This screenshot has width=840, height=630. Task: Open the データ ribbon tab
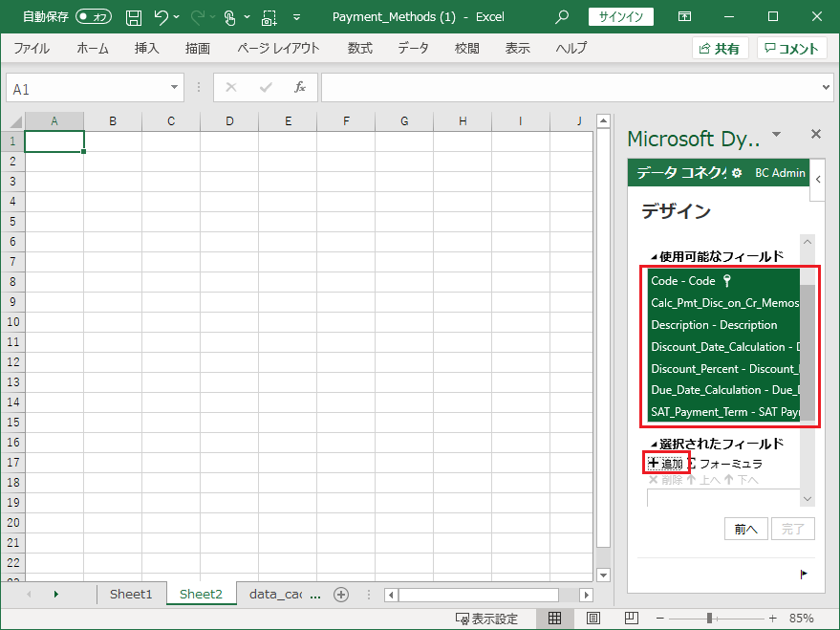pos(413,48)
